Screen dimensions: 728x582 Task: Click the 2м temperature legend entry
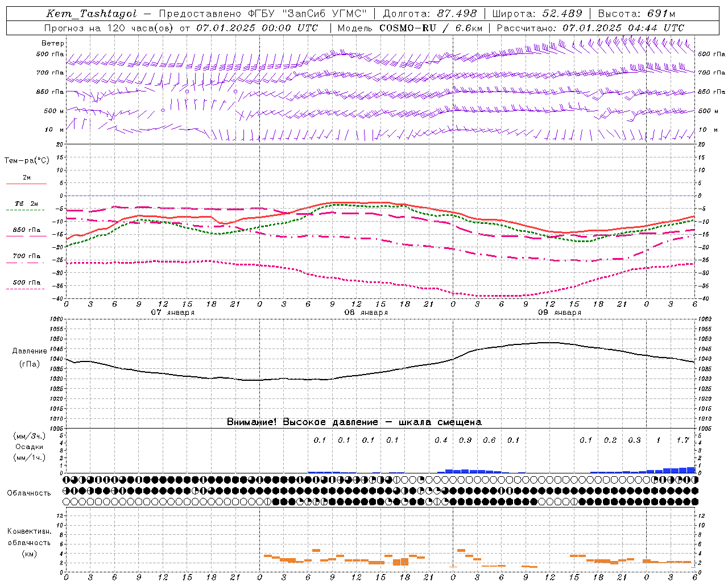tap(27, 178)
